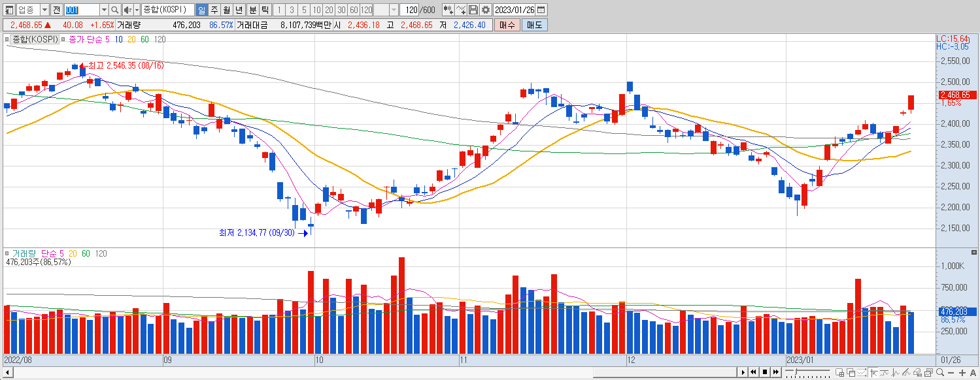
Task: Open chart settings gear icon
Action: click(x=486, y=10)
